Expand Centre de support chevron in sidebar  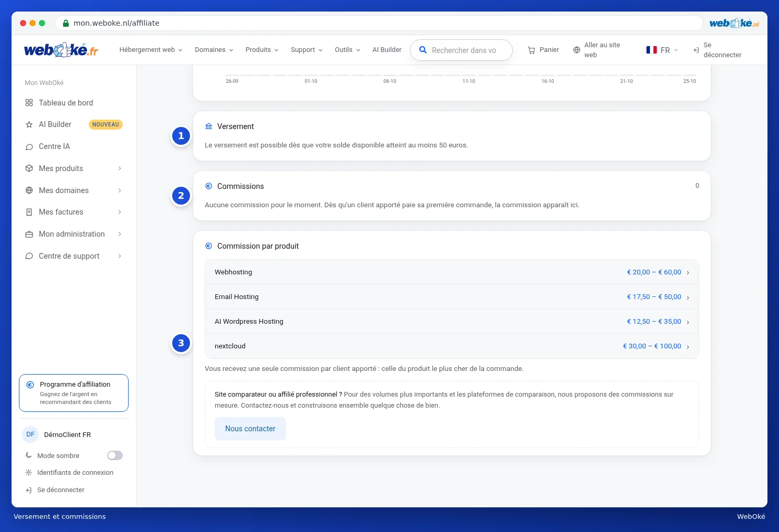coord(120,256)
